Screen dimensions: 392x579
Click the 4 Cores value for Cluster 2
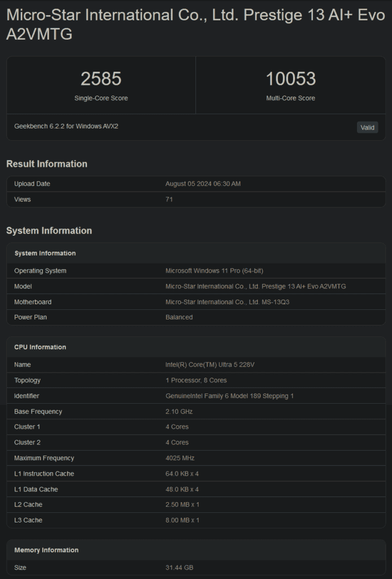[177, 442]
